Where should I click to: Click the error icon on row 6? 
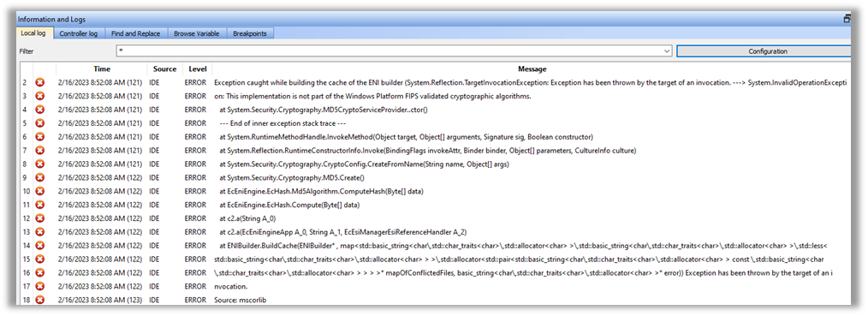pos(40,137)
